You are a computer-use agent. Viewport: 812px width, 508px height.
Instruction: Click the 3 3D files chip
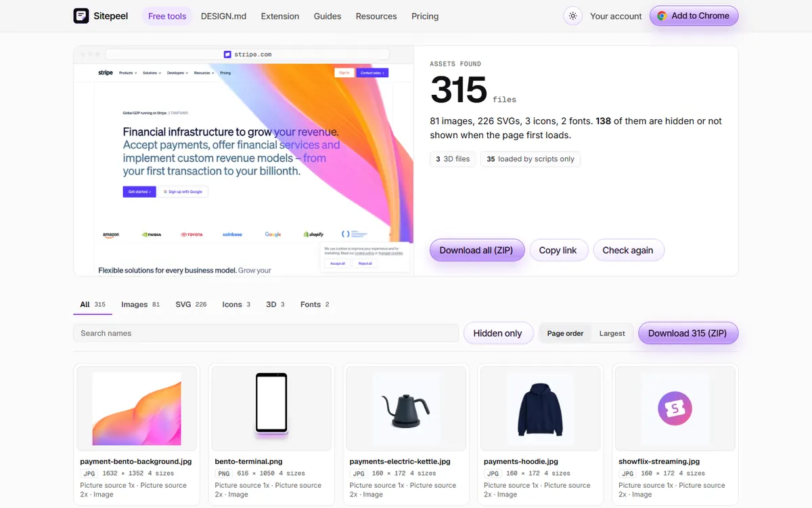coord(453,159)
